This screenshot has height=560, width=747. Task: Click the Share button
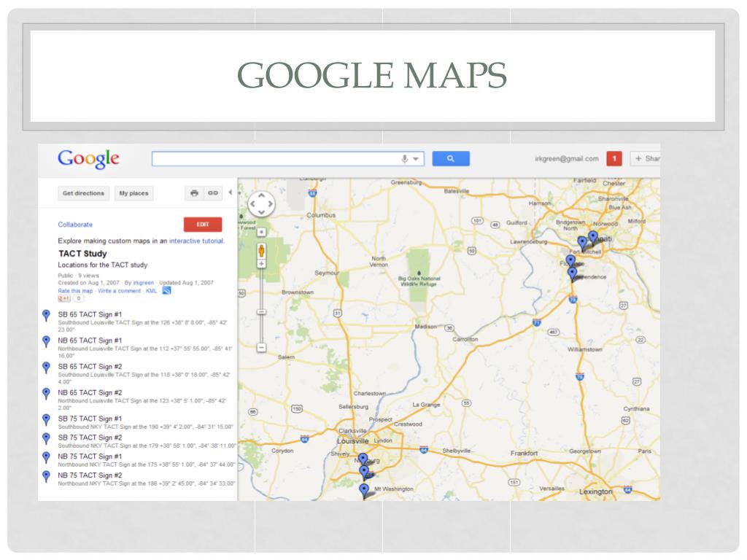point(646,158)
